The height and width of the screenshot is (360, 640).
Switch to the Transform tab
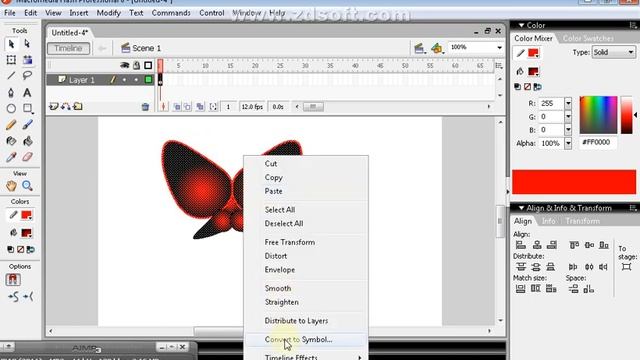[582, 221]
